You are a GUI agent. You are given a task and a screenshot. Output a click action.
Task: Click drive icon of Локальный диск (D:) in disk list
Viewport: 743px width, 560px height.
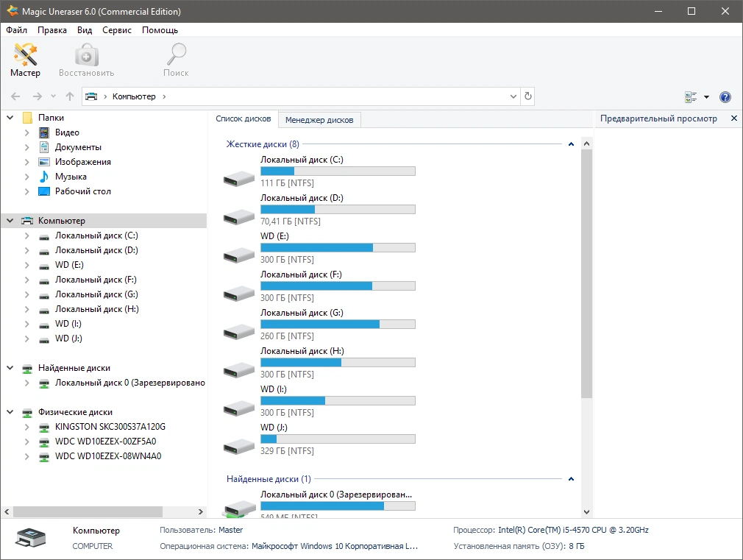(239, 217)
